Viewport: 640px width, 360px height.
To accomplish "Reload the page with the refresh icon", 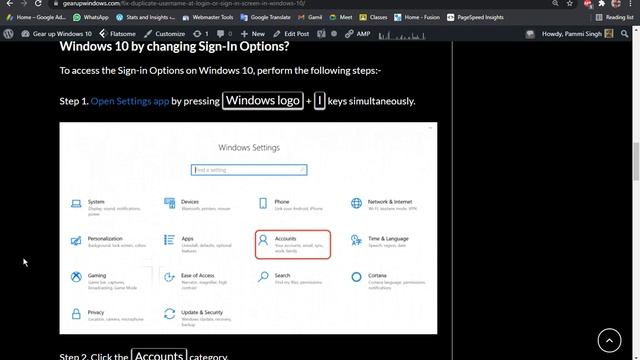I will [38, 3].
